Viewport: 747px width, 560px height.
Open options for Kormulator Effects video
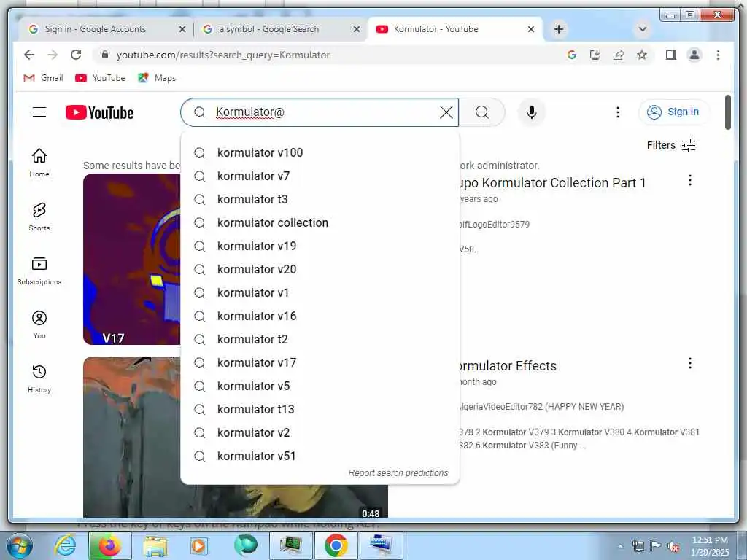(690, 363)
